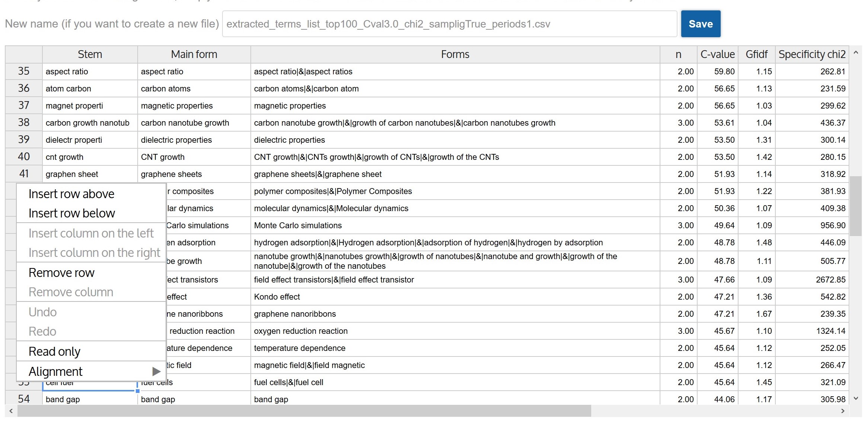The height and width of the screenshot is (426, 868).
Task: Select forms cell 'temperature dependence'
Action: click(455, 348)
